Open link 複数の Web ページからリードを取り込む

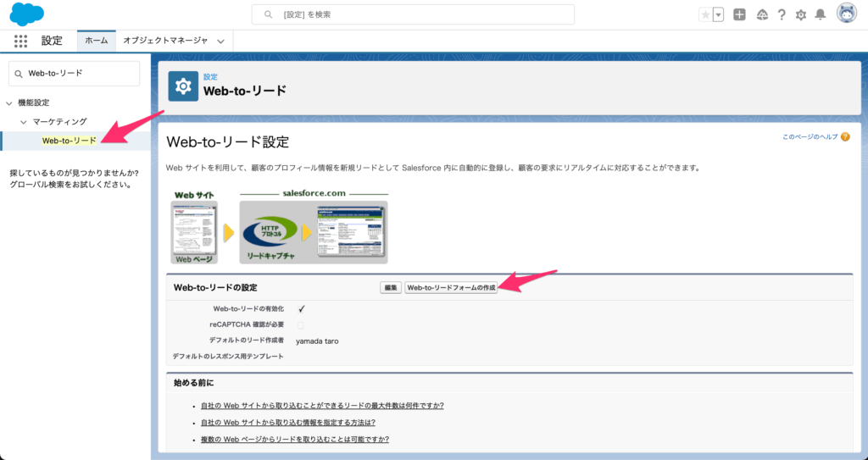294,440
